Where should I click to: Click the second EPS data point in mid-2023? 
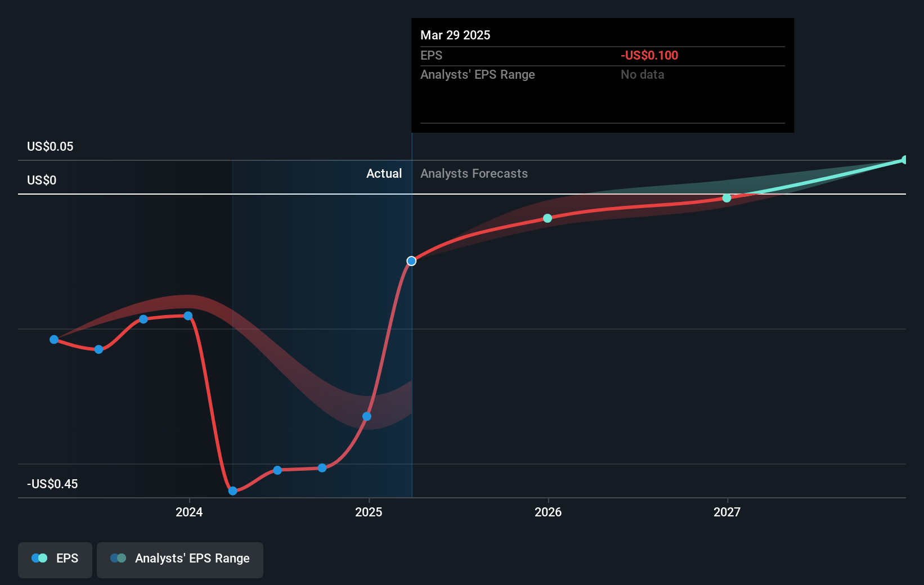point(99,349)
